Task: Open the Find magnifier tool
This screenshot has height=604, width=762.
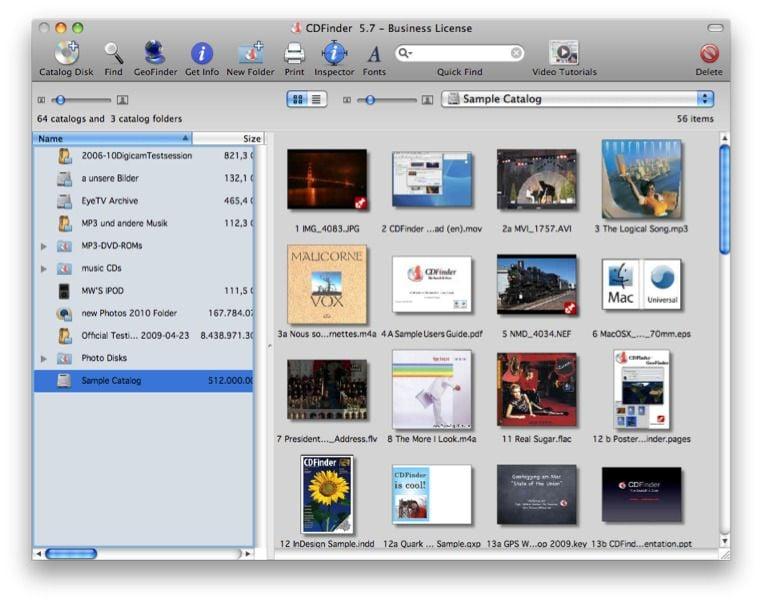Action: click(114, 53)
